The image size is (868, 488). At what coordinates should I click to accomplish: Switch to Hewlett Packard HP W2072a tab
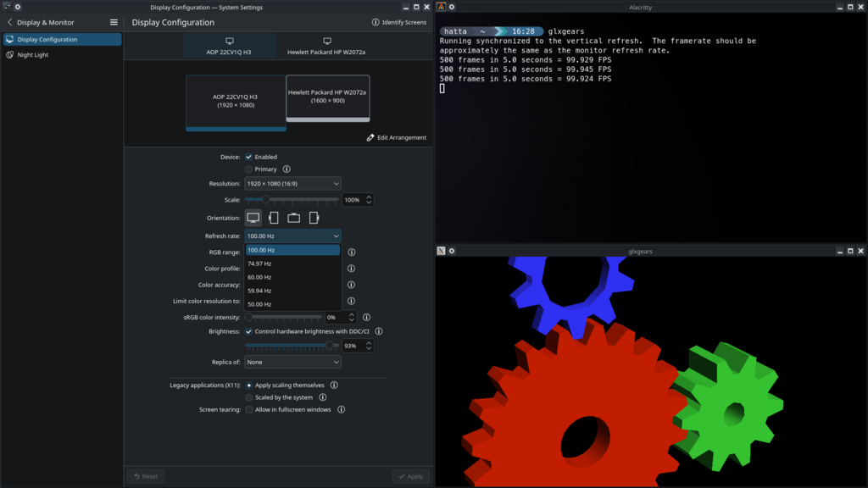[326, 47]
